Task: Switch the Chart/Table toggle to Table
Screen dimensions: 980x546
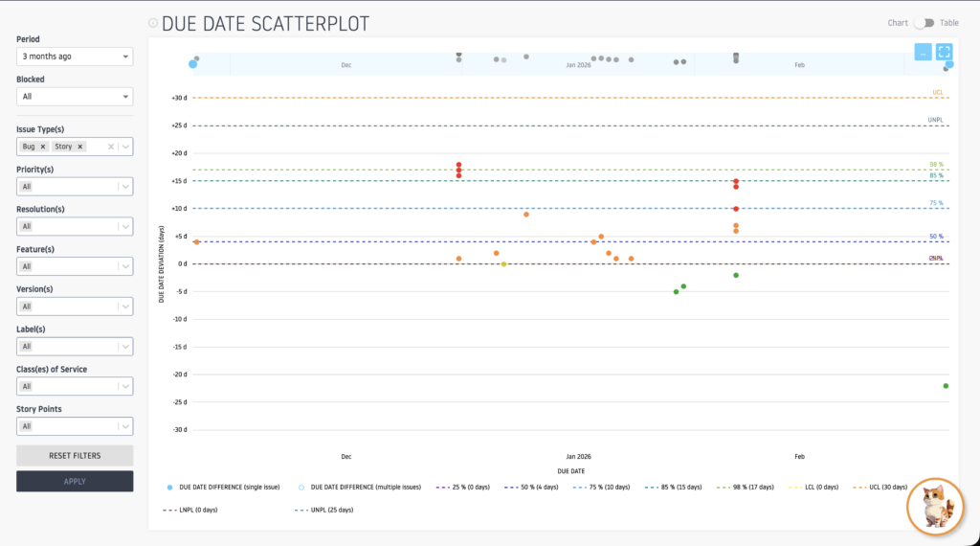Action: click(924, 23)
